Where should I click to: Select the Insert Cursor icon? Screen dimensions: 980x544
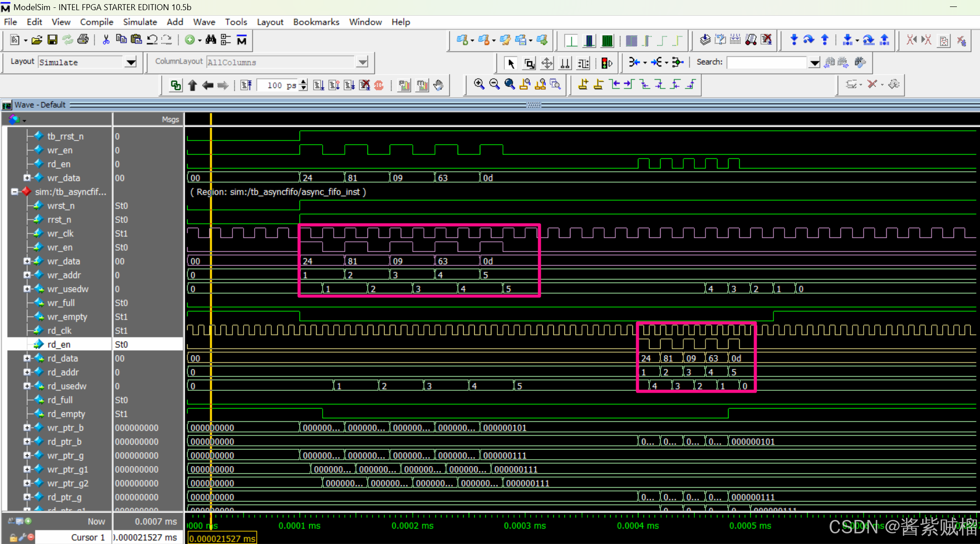[583, 84]
